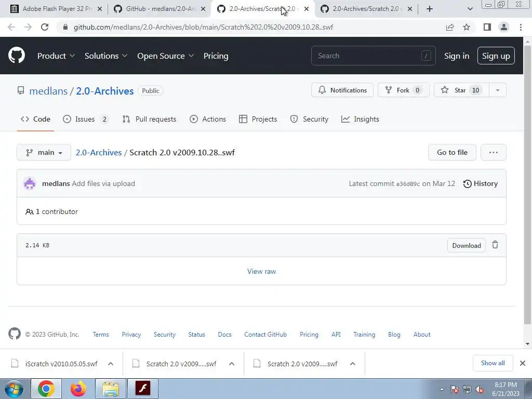Close the downloads bar with X
Screen dimensions: 532x399
(523, 363)
